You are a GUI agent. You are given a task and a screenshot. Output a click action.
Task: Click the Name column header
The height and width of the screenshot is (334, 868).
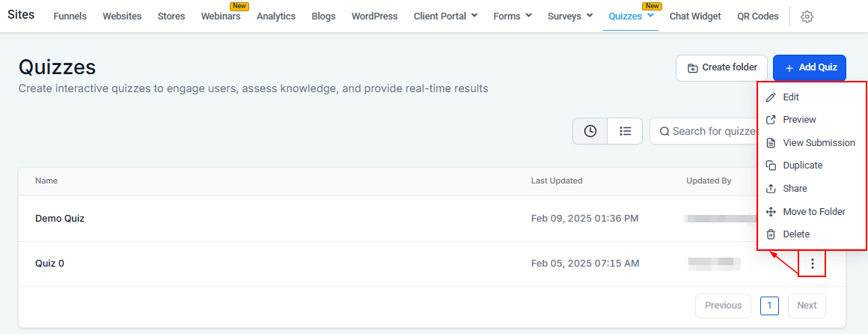click(x=46, y=180)
